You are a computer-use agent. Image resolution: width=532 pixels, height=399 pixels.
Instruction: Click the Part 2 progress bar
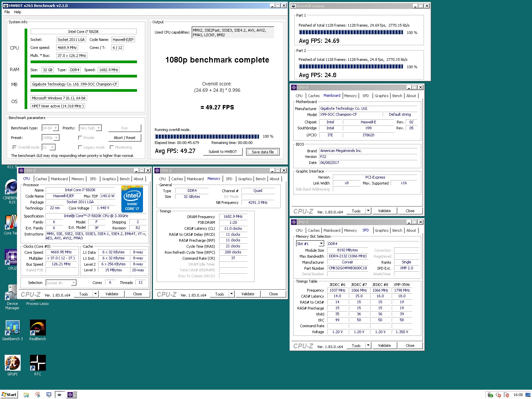(x=351, y=66)
